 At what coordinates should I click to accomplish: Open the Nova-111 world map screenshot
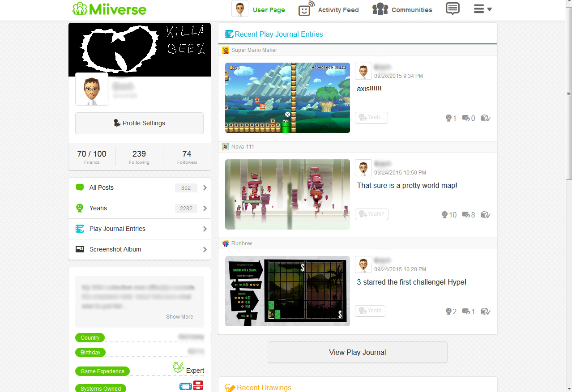(x=287, y=194)
